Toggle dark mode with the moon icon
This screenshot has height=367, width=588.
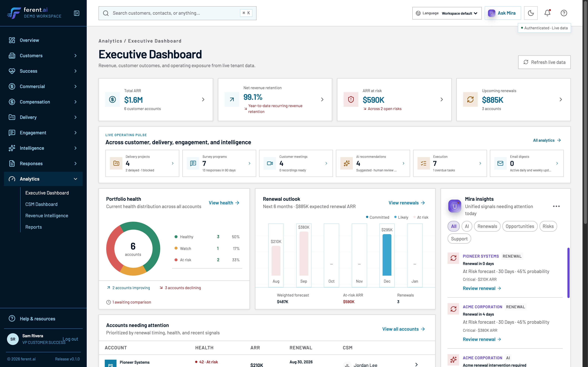(x=531, y=13)
